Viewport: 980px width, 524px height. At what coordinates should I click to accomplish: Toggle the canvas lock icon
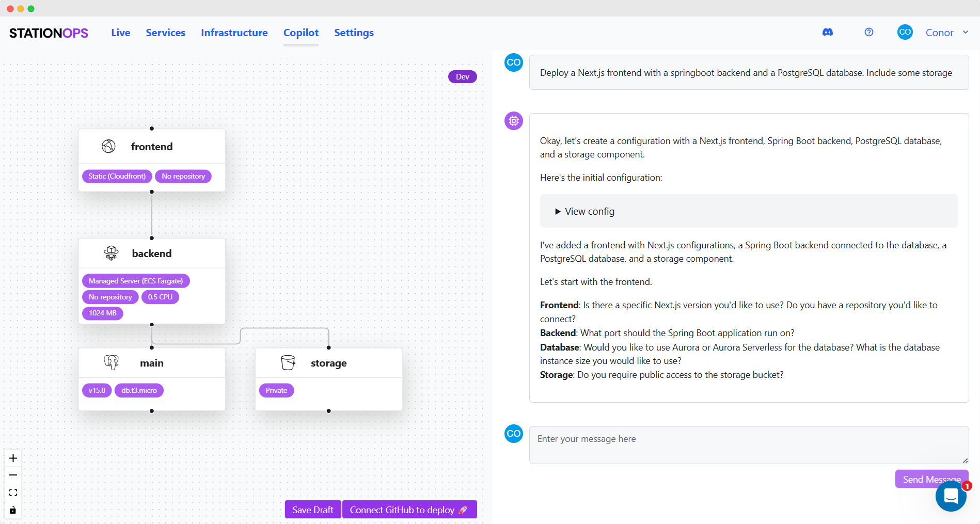coord(13,510)
